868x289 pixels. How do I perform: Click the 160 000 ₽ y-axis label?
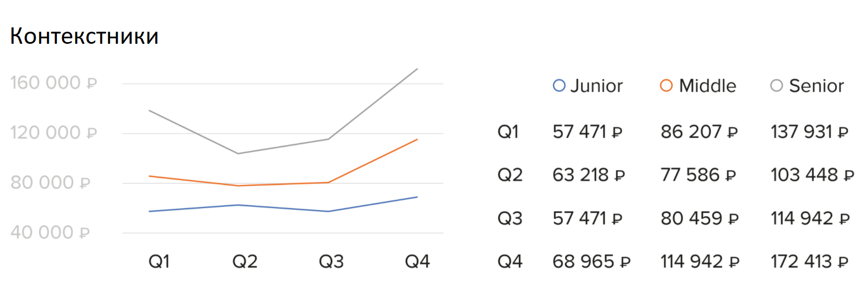click(x=54, y=83)
